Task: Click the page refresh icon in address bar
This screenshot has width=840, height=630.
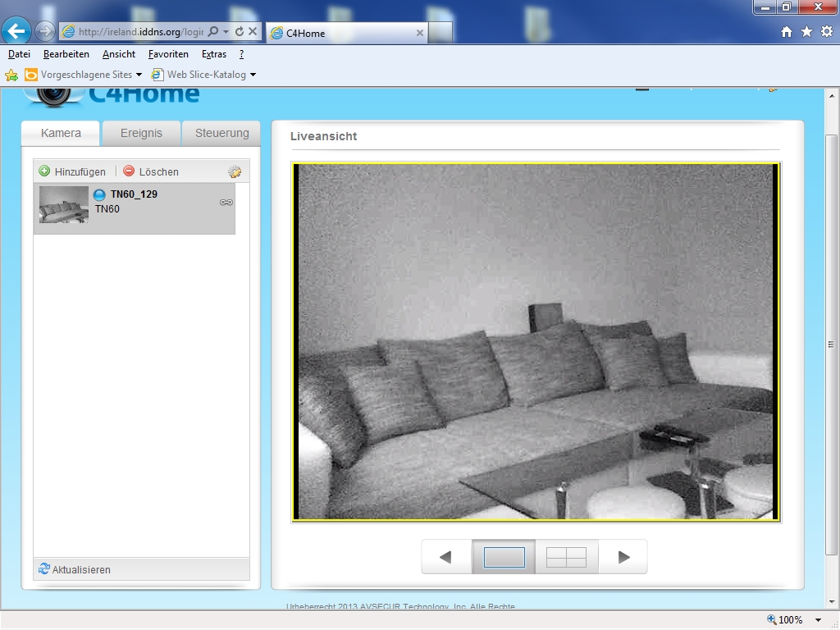Action: click(240, 32)
